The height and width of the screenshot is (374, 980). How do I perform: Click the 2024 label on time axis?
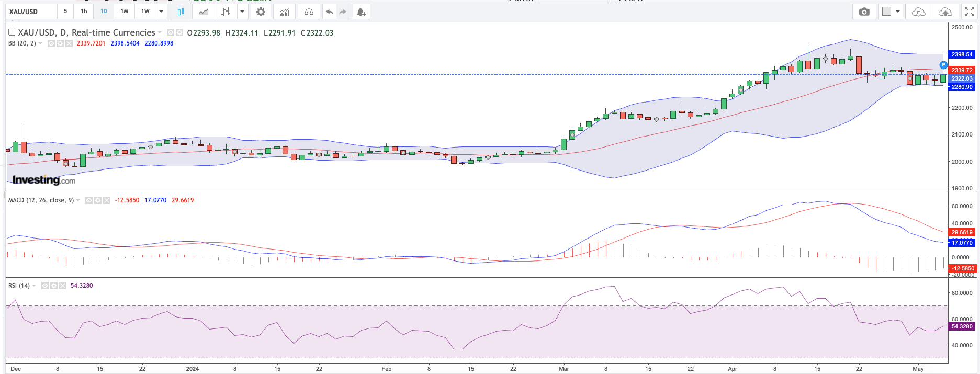click(193, 369)
